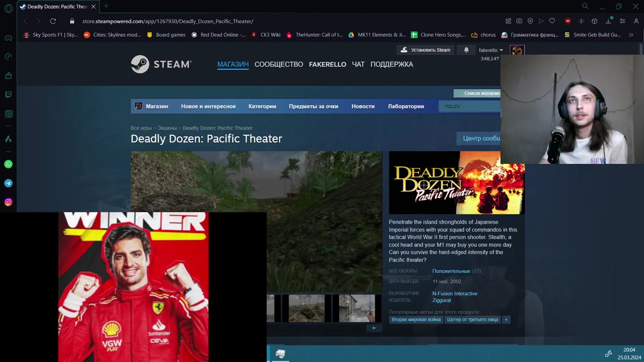Open the ad blocker shield icon
The image size is (644, 362).
pos(530,21)
